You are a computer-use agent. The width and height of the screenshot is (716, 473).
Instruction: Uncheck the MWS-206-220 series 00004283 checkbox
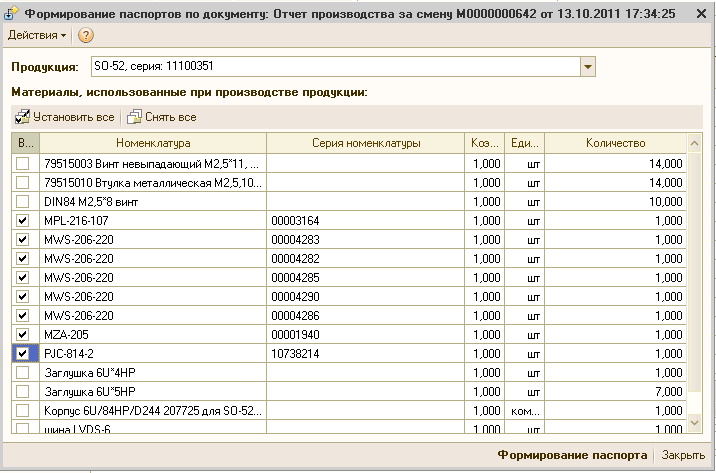[22, 240]
